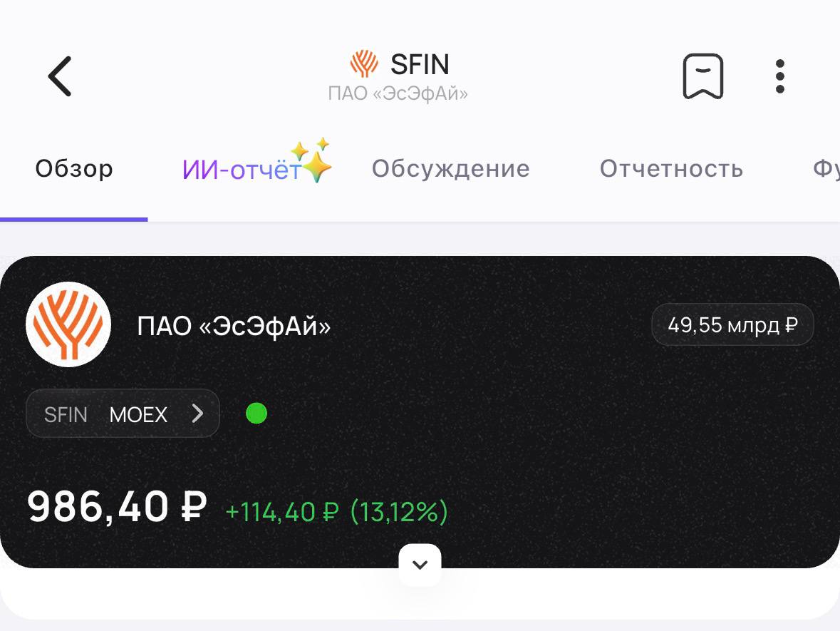Click the 49,55 млрд ₽ market cap badge
The height and width of the screenshot is (631, 840).
(x=732, y=326)
